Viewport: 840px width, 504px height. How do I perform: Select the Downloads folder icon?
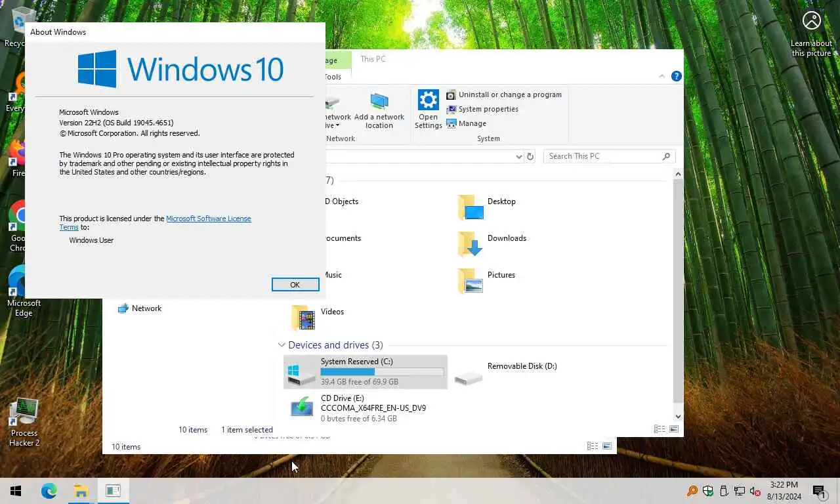point(471,243)
